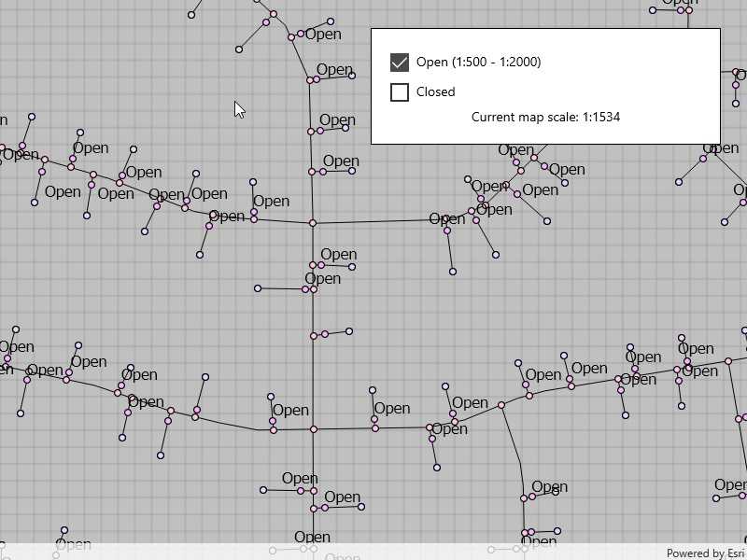Uncheck the Open (1:500 - 1:2000) legend checkbox

pyautogui.click(x=400, y=62)
